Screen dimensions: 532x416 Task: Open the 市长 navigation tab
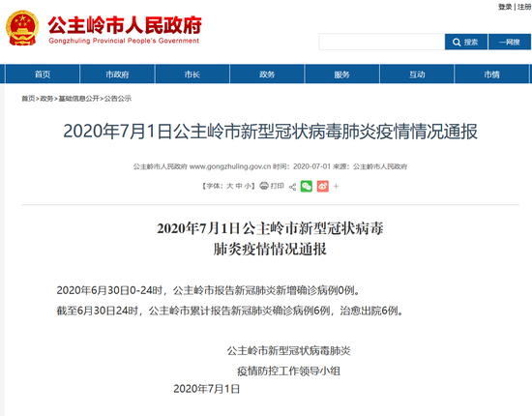click(192, 74)
